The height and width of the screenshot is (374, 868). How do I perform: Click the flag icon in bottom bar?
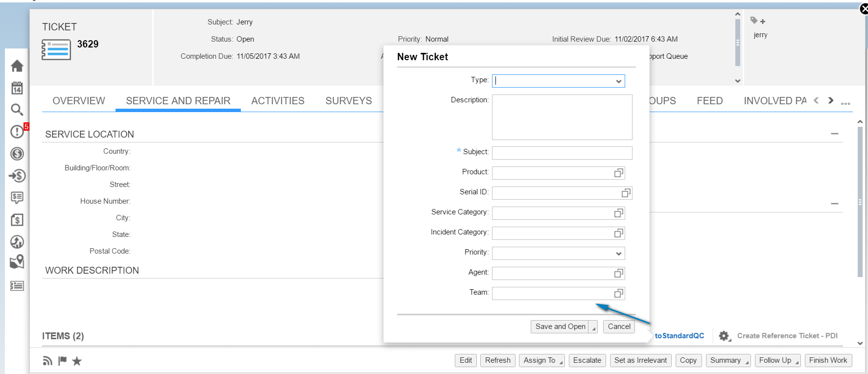(x=62, y=361)
